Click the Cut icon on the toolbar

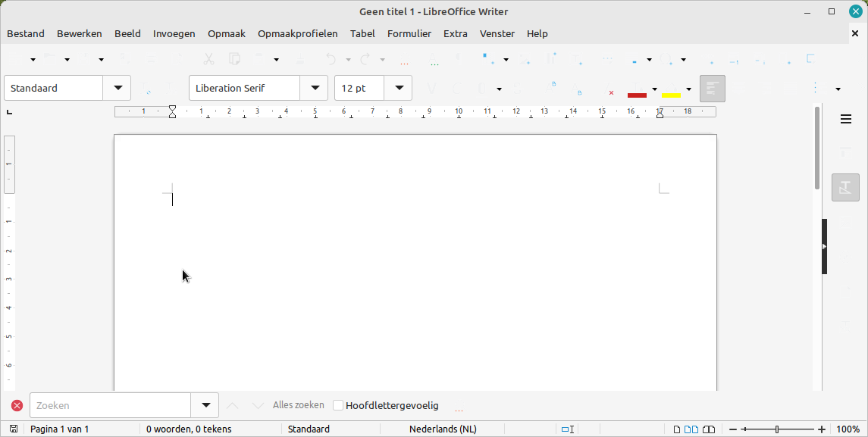coord(208,58)
